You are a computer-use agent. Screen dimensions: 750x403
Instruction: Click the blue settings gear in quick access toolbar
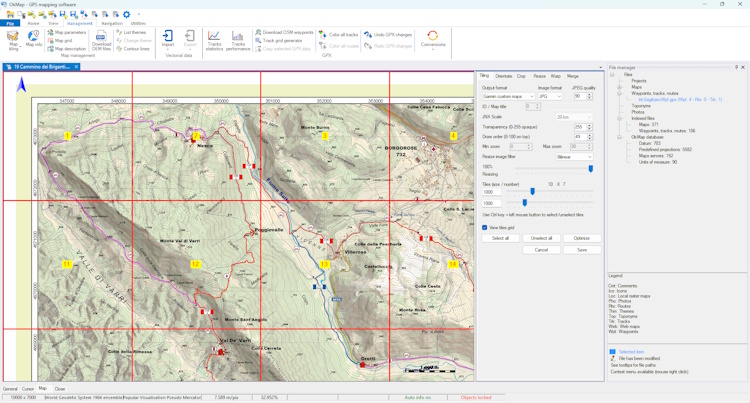pyautogui.click(x=126, y=15)
